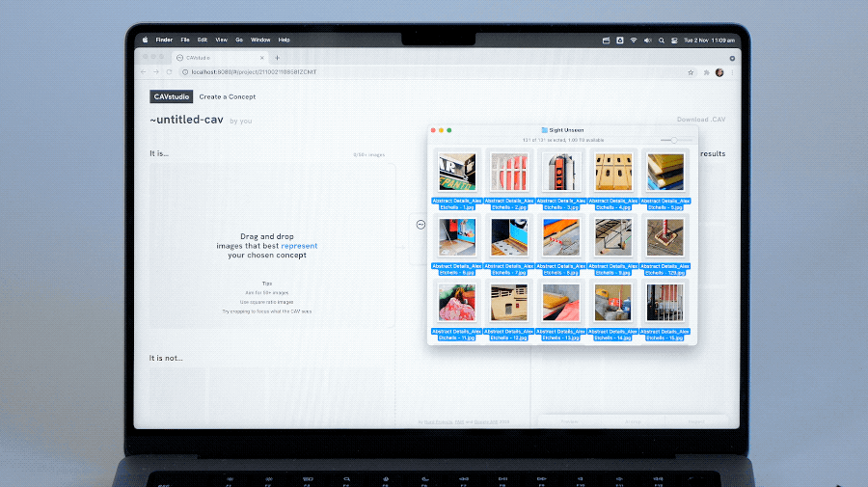
Task: Adjust the Finder icon size slider
Action: 674,140
